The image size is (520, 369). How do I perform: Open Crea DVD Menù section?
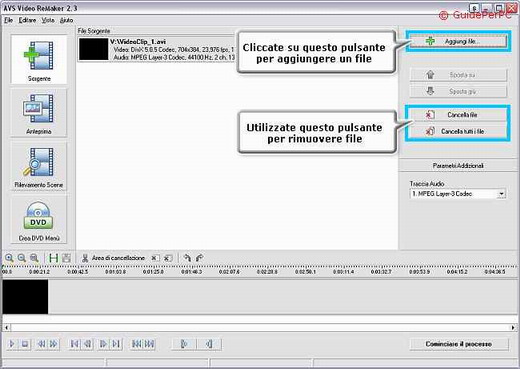coord(39,219)
